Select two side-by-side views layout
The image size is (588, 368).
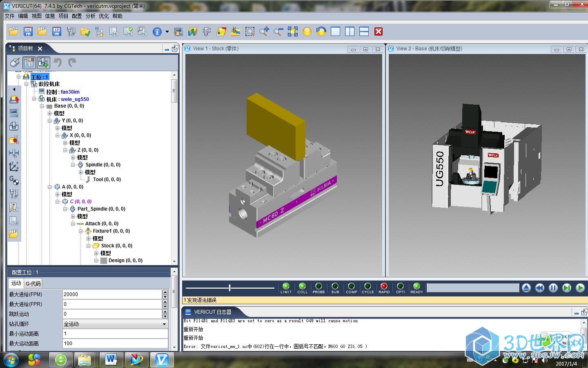click(350, 31)
